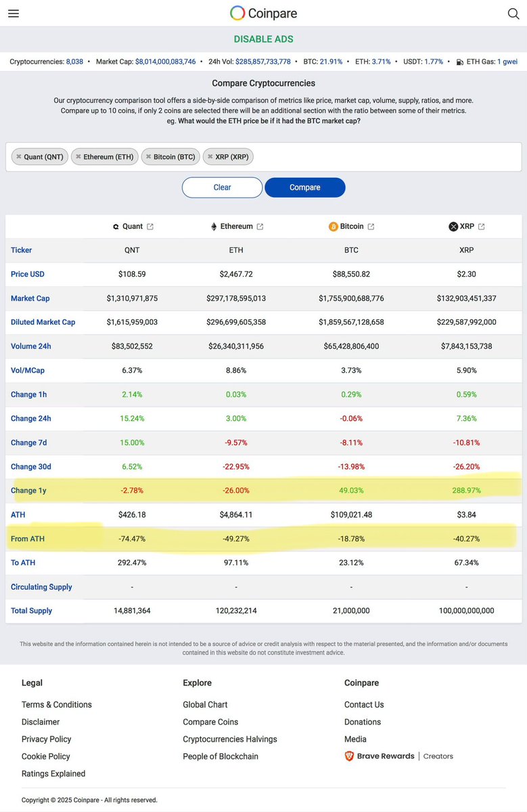Click inside the coin selection input field

[263, 157]
